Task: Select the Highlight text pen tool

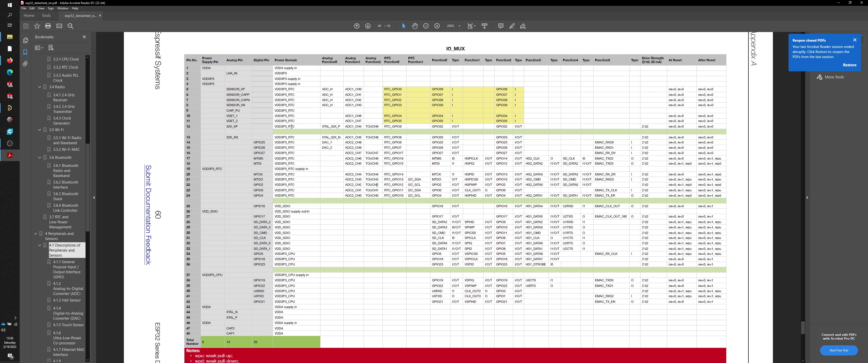Action: pos(512,26)
